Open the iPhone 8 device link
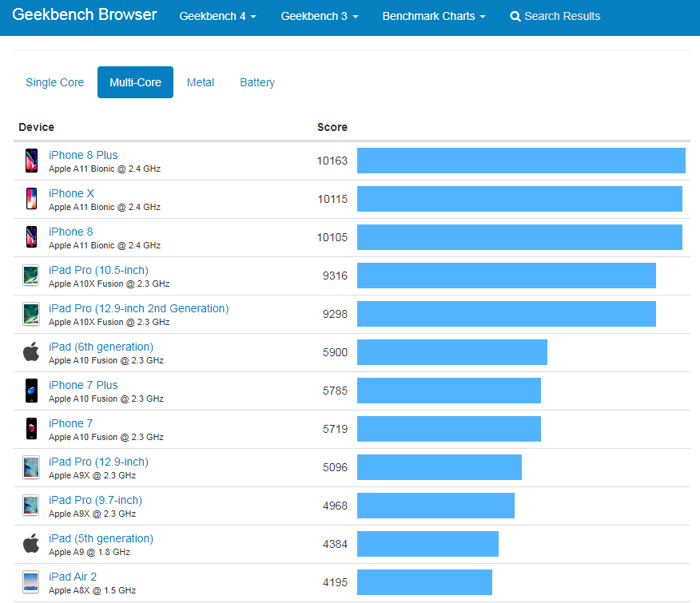This screenshot has height=603, width=700. tap(70, 232)
